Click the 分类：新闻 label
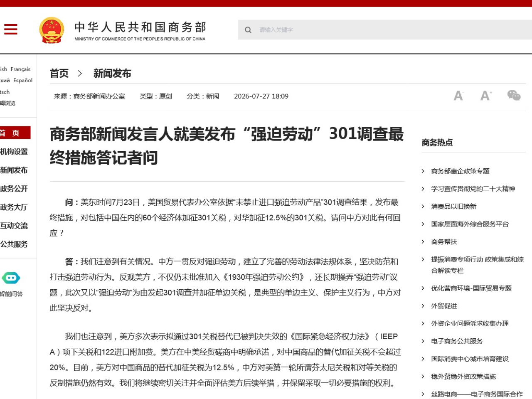The width and height of the screenshot is (532, 399). [203, 96]
